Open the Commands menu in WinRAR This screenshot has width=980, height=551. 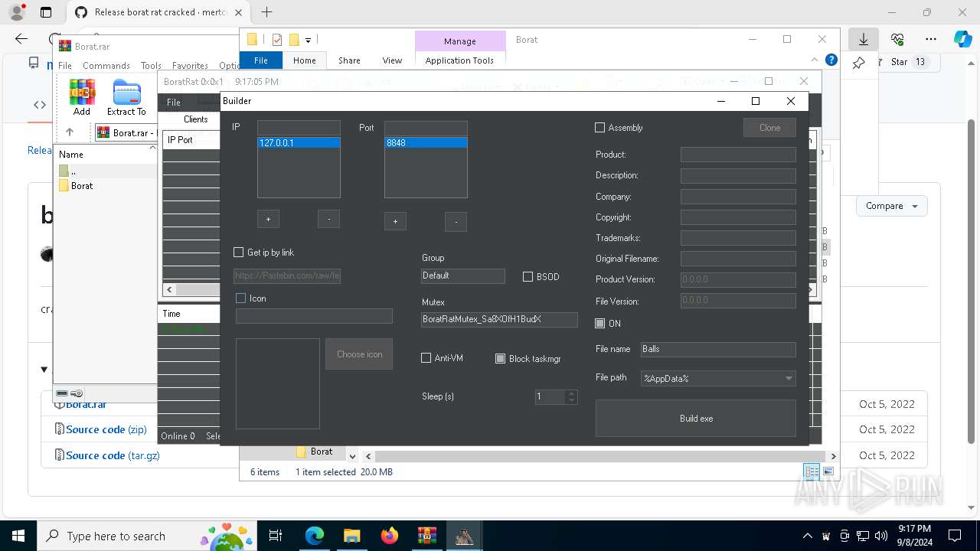click(106, 66)
